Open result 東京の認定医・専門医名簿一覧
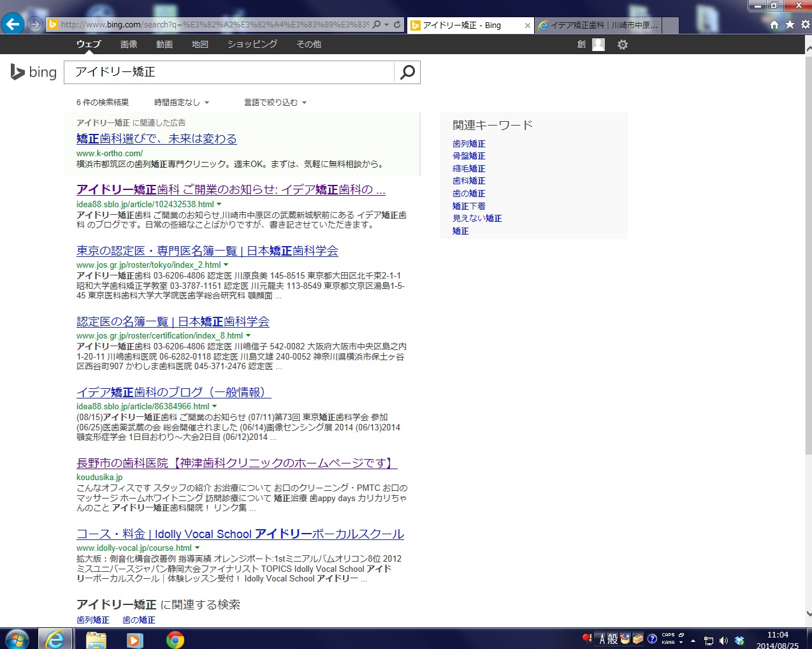The image size is (812, 649). coord(207,251)
